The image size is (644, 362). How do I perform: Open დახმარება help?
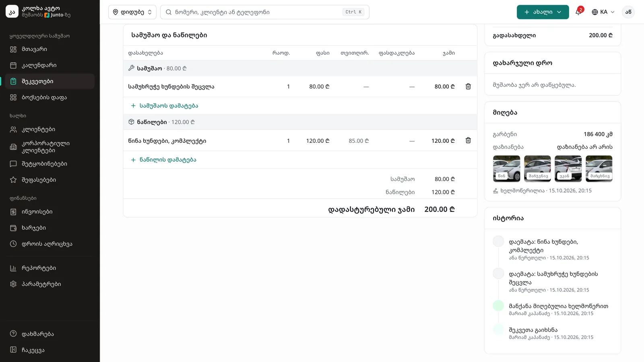click(x=50, y=334)
